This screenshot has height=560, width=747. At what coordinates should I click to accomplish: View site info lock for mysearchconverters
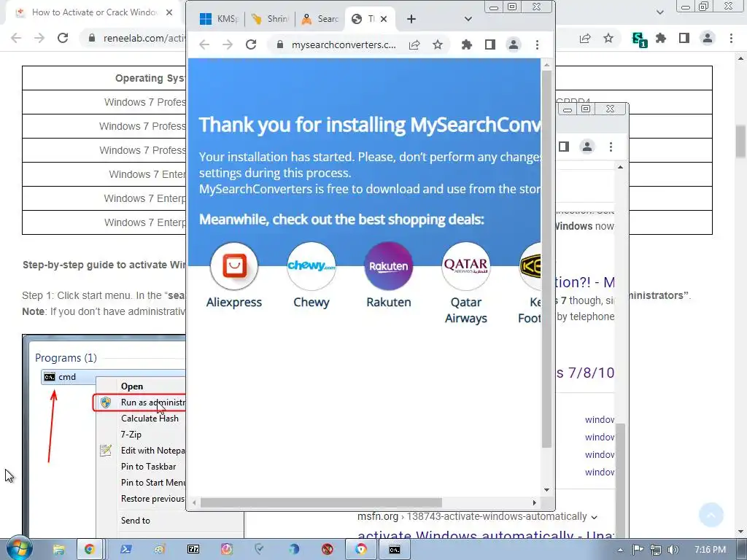coord(280,44)
